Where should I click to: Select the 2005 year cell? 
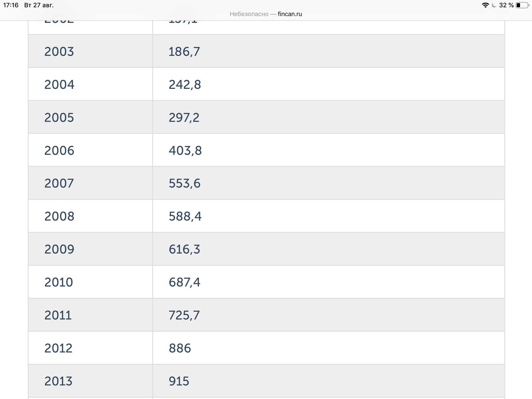click(90, 117)
